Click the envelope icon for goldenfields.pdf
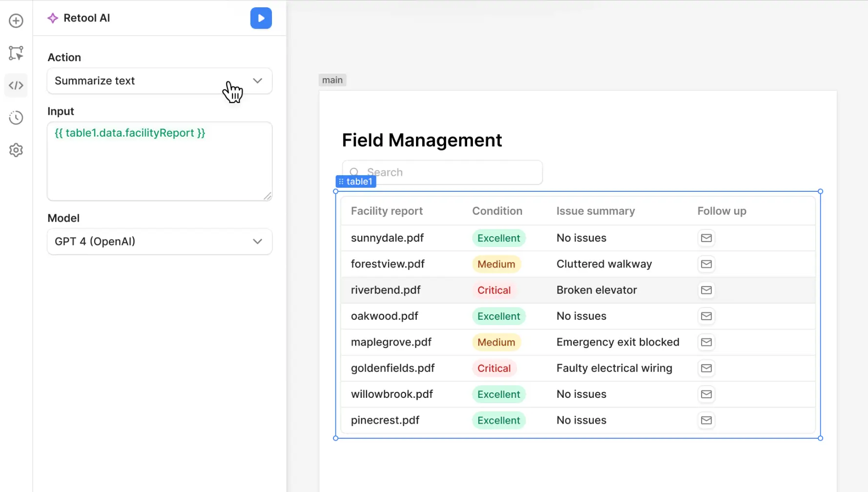This screenshot has height=492, width=868. (706, 368)
